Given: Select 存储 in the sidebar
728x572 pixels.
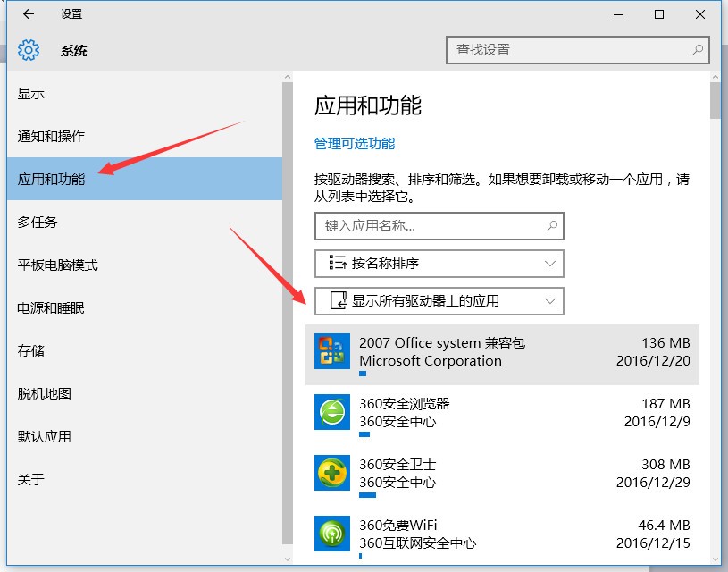Looking at the screenshot, I should click(x=145, y=350).
